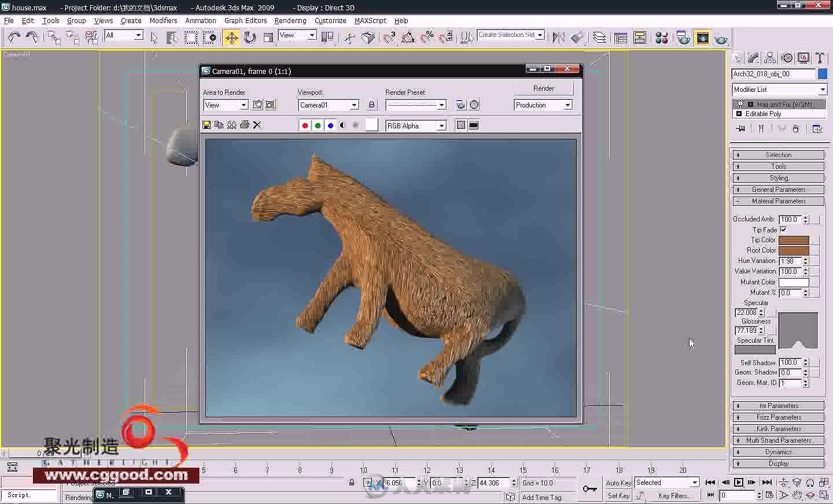
Task: Open the Modifiers menu
Action: 163,20
